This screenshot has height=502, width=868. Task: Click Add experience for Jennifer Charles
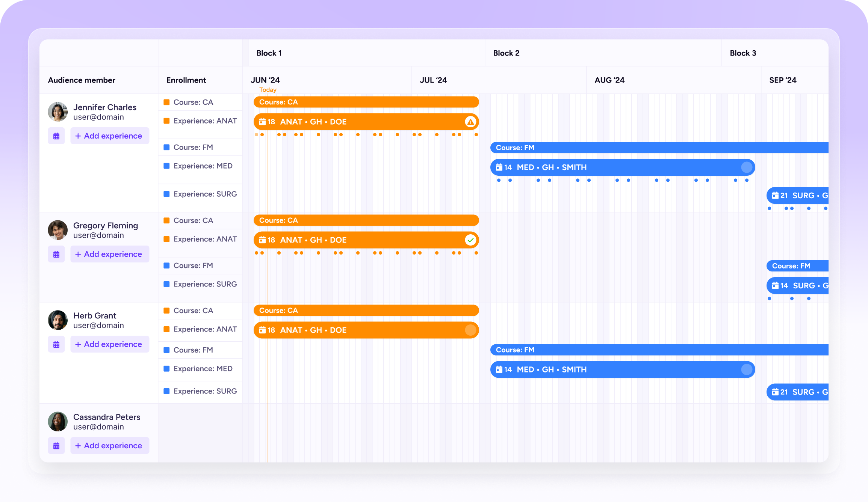click(x=110, y=136)
